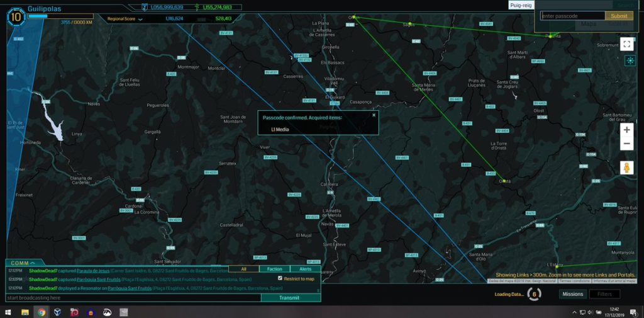
Task: Toggle Restrict to map checkbox
Action: (280, 278)
